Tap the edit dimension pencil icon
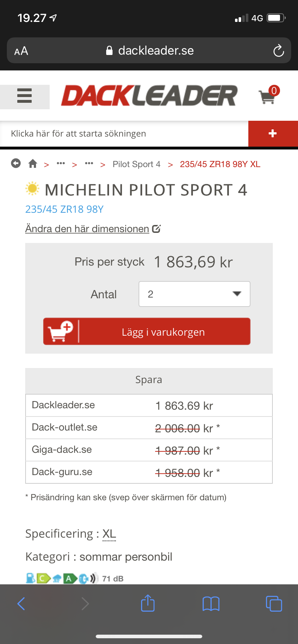 [156, 229]
